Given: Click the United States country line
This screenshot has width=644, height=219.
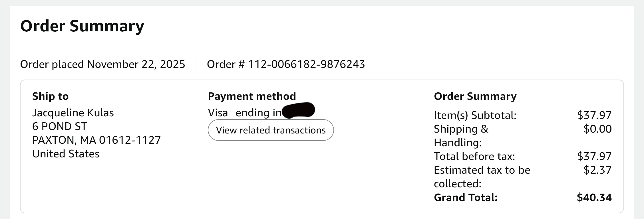Looking at the screenshot, I should click(66, 154).
